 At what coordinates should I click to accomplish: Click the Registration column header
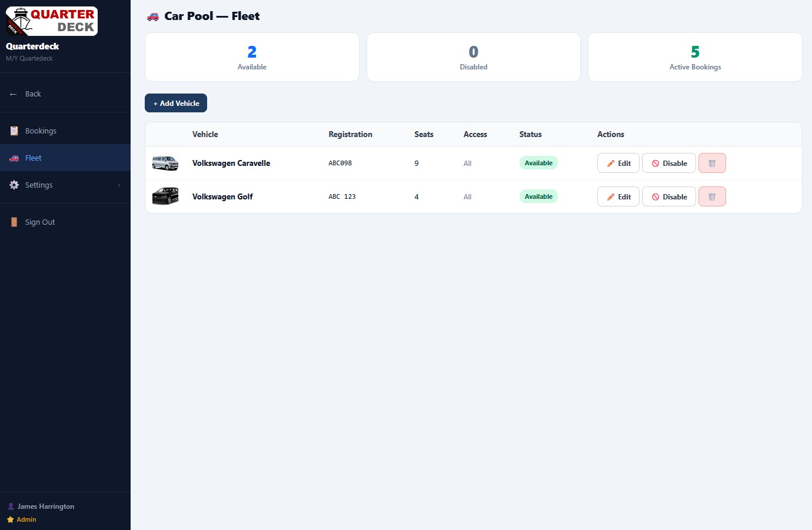click(x=350, y=135)
